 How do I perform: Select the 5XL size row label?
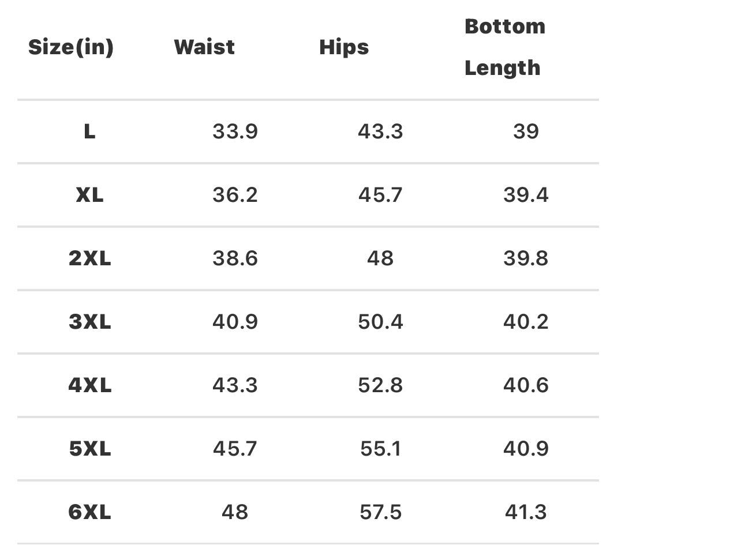89,449
